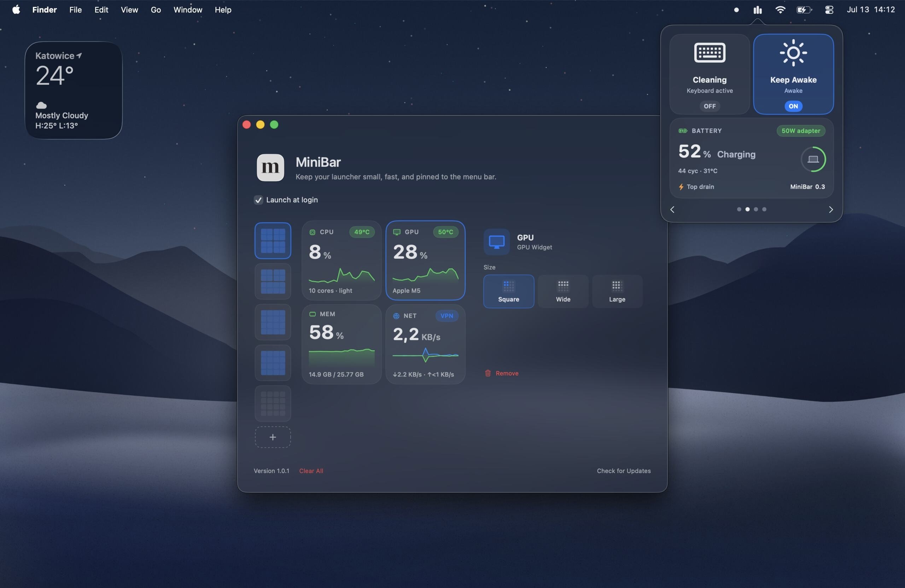Toggle the Keep Awake ON switch
Image resolution: width=905 pixels, height=588 pixels.
pyautogui.click(x=793, y=106)
